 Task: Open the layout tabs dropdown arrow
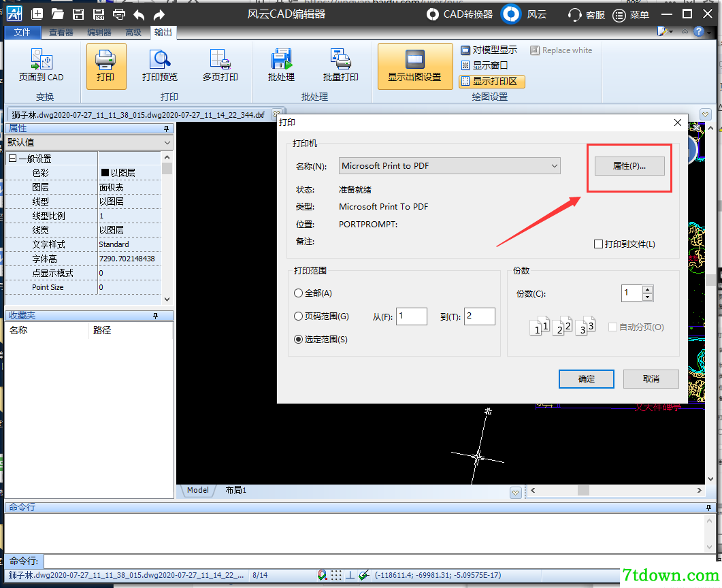pos(515,493)
